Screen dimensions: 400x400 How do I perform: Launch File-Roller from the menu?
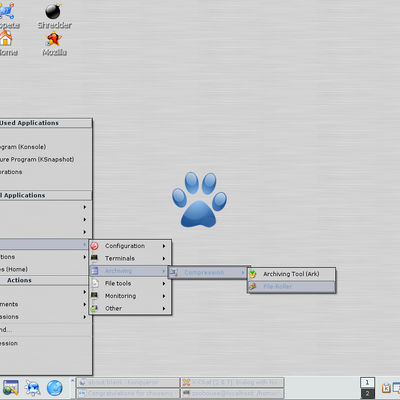tap(291, 286)
